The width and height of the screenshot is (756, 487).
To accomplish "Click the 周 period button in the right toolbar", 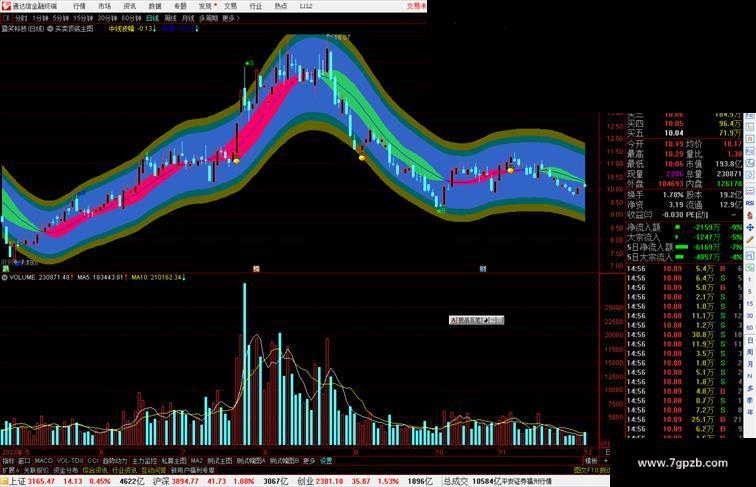I will tap(750, 352).
